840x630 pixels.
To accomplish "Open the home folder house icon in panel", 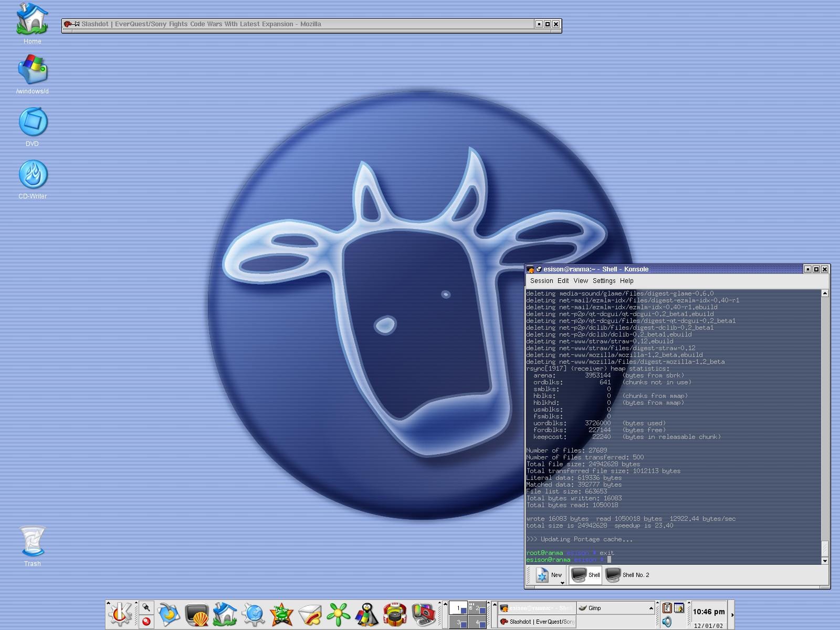I will click(x=225, y=614).
